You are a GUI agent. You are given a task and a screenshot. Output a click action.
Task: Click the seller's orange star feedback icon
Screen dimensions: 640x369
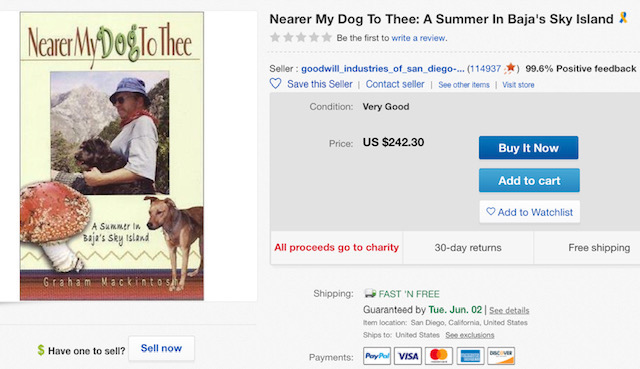[510, 68]
